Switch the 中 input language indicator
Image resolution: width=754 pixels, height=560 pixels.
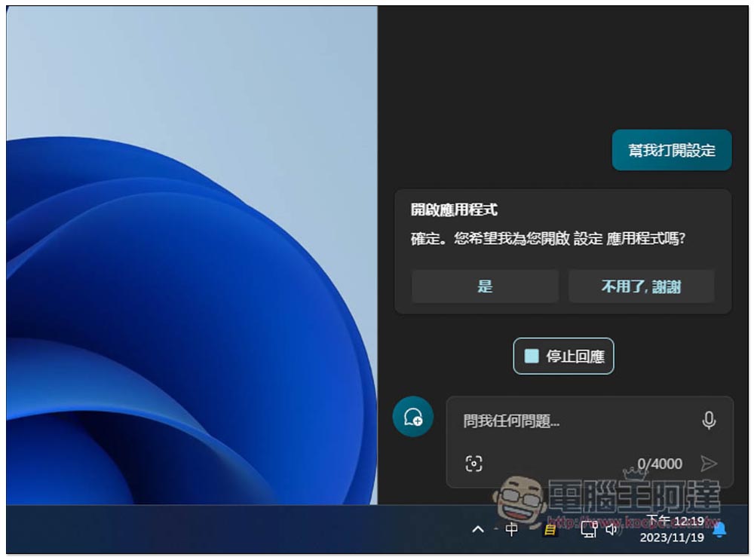click(511, 529)
